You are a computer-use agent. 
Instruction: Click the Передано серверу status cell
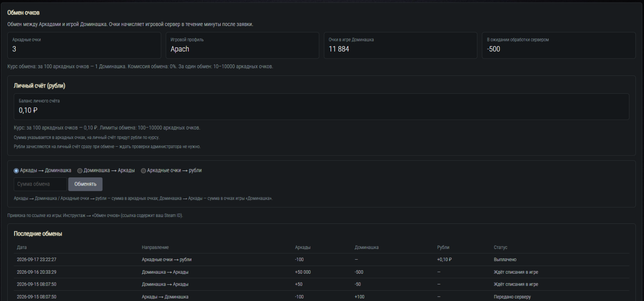(512, 297)
